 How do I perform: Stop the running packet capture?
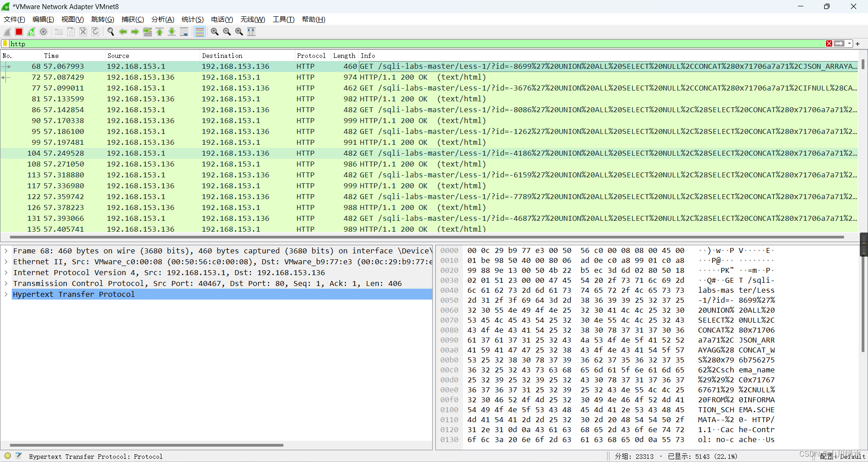(x=19, y=32)
